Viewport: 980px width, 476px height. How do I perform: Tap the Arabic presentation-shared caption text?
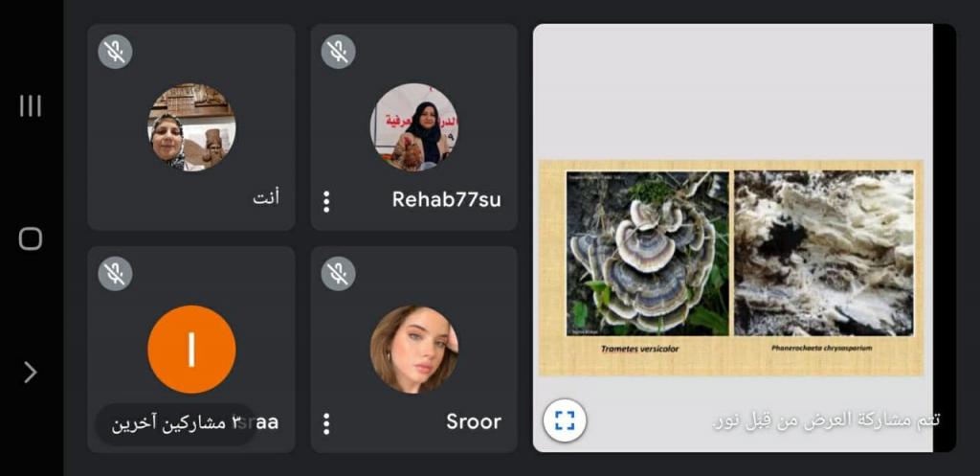pos(826,420)
